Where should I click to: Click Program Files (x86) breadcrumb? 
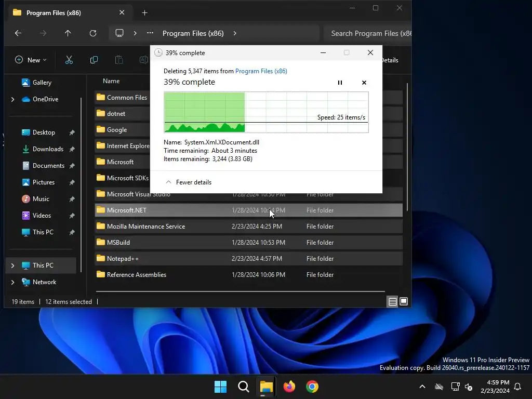point(193,33)
